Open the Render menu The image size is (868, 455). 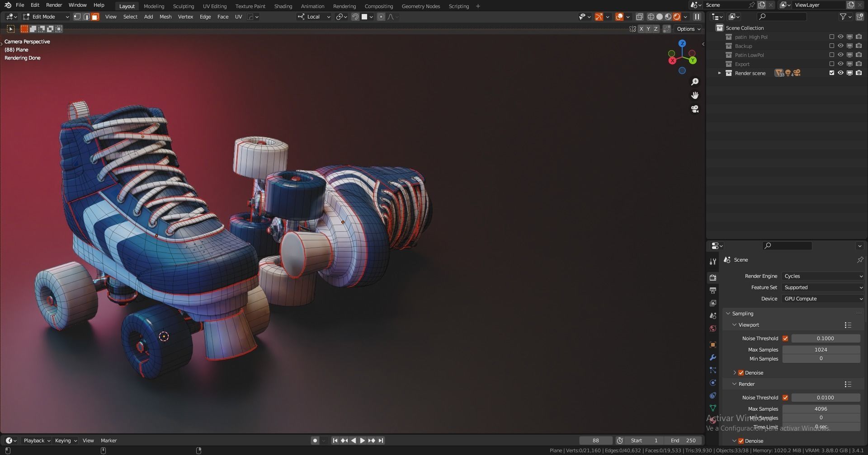click(54, 5)
